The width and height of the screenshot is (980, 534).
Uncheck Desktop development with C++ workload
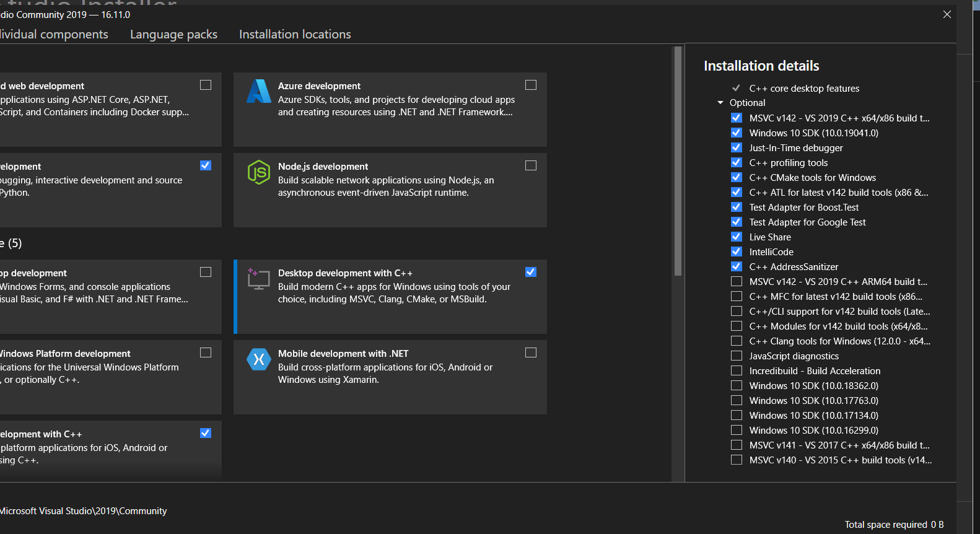(x=531, y=272)
